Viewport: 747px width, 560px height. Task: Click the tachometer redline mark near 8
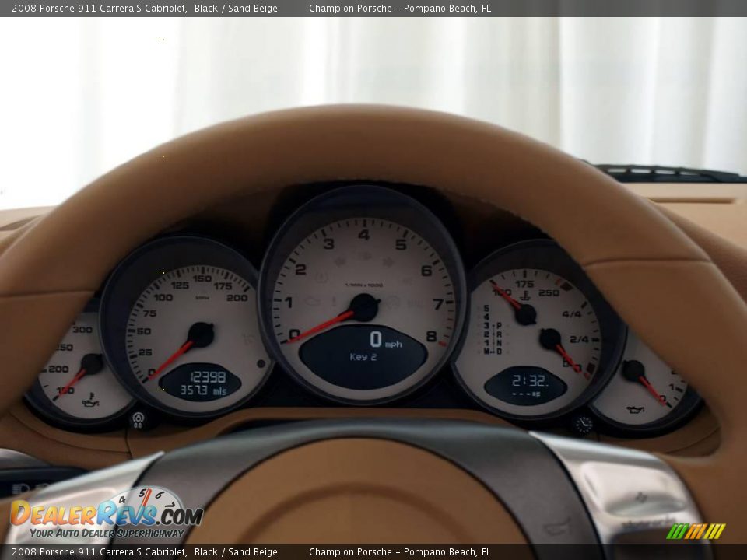443,343
